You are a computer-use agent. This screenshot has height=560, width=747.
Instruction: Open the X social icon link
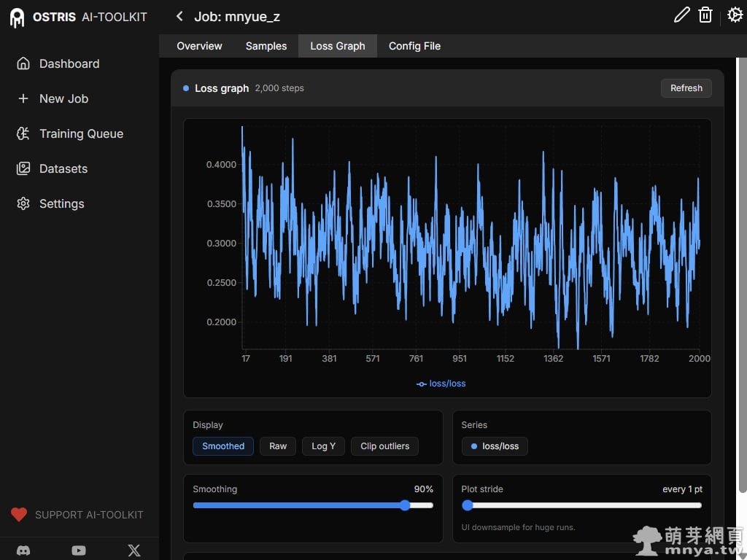pos(134,551)
